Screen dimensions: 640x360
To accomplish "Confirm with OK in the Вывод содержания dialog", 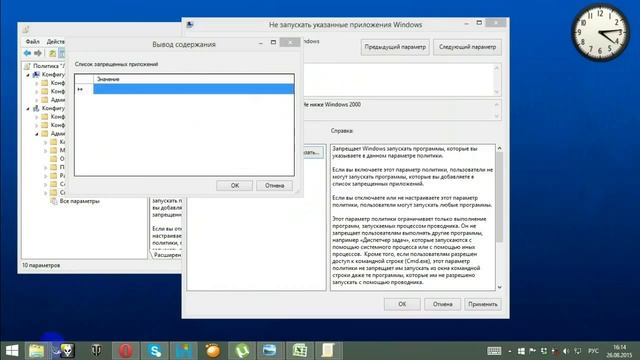I will (x=235, y=186).
